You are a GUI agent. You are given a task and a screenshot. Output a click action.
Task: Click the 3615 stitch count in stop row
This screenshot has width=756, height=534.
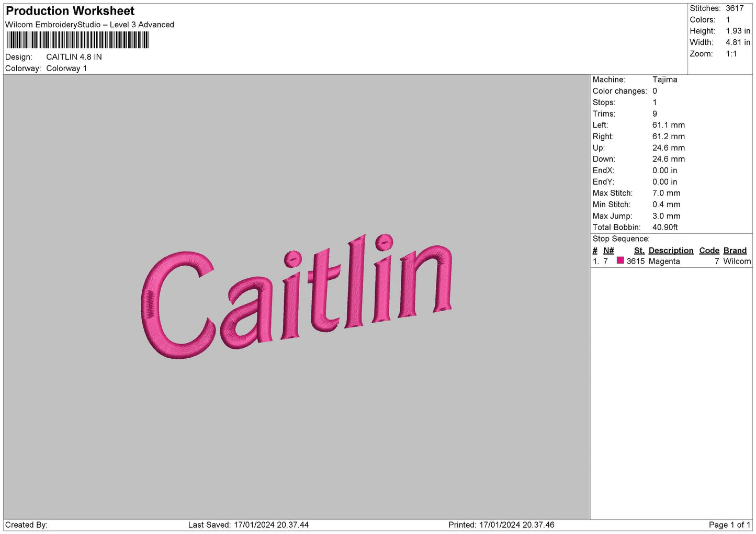click(635, 262)
